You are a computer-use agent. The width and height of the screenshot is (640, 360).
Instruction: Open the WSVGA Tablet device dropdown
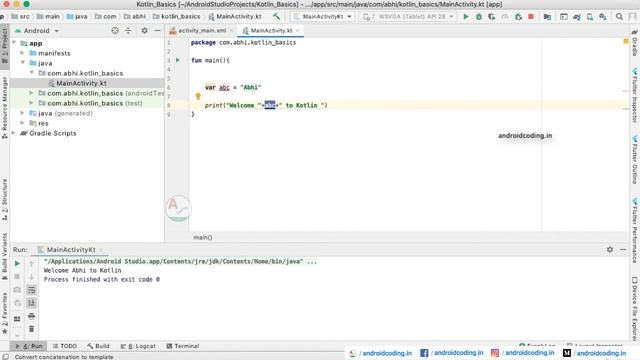[409, 17]
